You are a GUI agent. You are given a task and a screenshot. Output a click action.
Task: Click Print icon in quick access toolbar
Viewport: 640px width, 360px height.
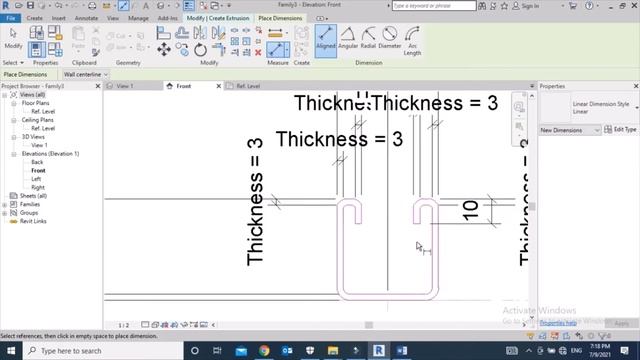pos(92,6)
